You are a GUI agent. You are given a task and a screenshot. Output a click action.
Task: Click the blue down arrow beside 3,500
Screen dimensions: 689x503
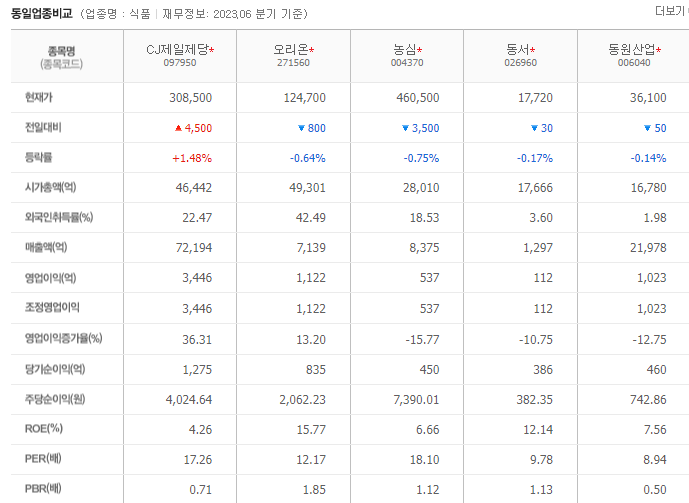[x=405, y=128]
